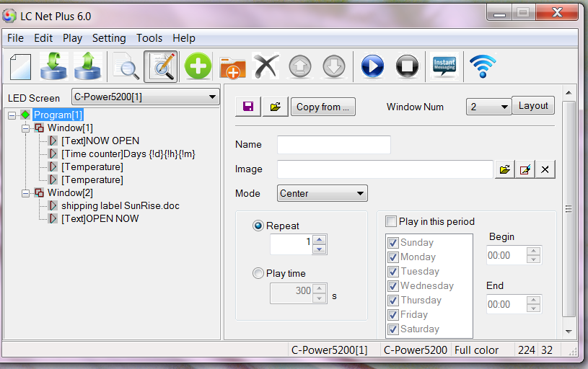Open the Help menu

(184, 38)
